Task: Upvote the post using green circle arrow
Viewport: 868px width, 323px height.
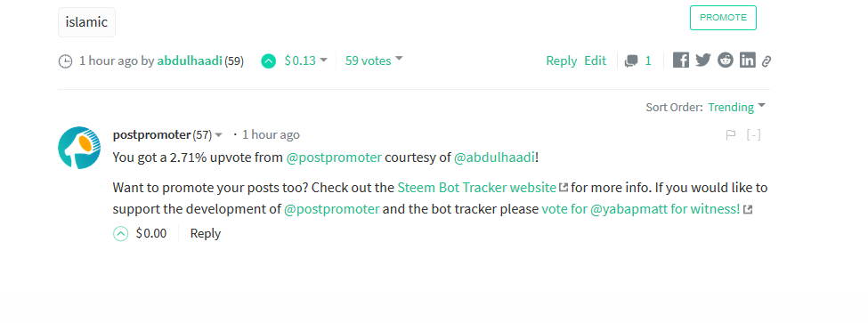Action: pos(269,61)
